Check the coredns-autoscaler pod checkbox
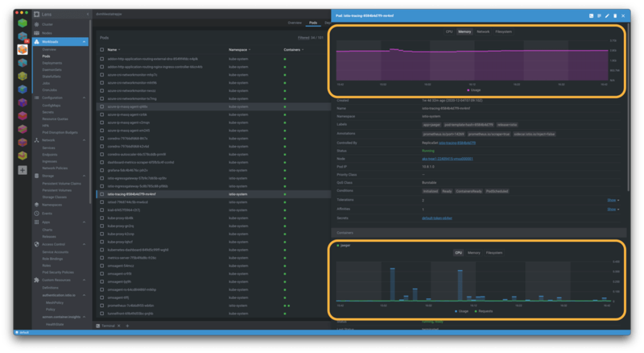Image resolution: width=644 pixels, height=353 pixels. coord(102,154)
